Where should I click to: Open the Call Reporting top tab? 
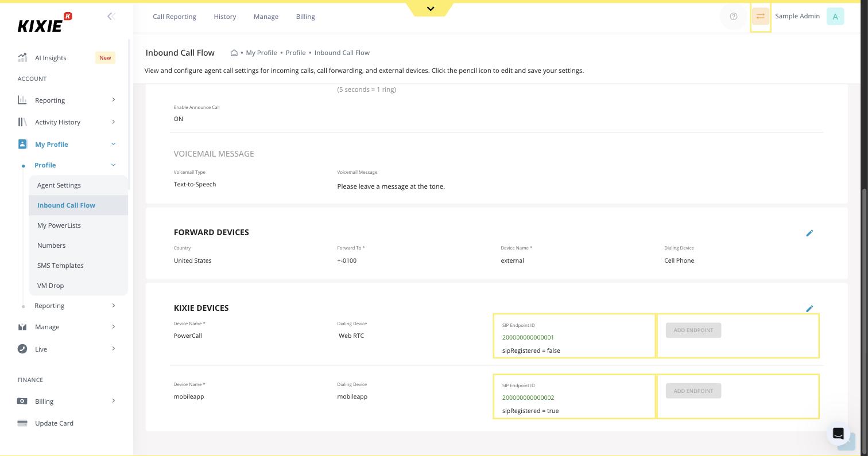[175, 17]
